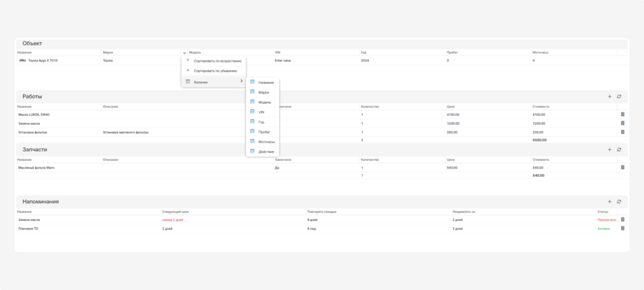Toggle the Пробег column checkbox
Image resolution: width=644 pixels, height=290 pixels.
tap(252, 131)
